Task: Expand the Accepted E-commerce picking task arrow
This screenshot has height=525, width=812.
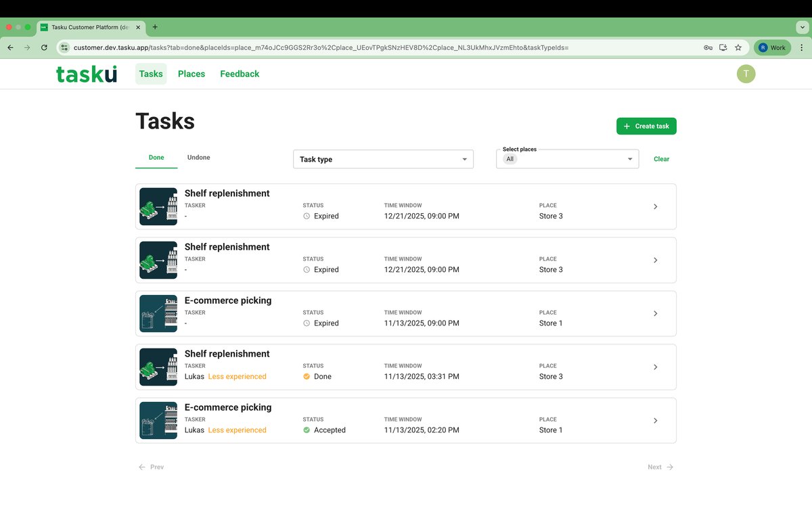Action: tap(655, 421)
